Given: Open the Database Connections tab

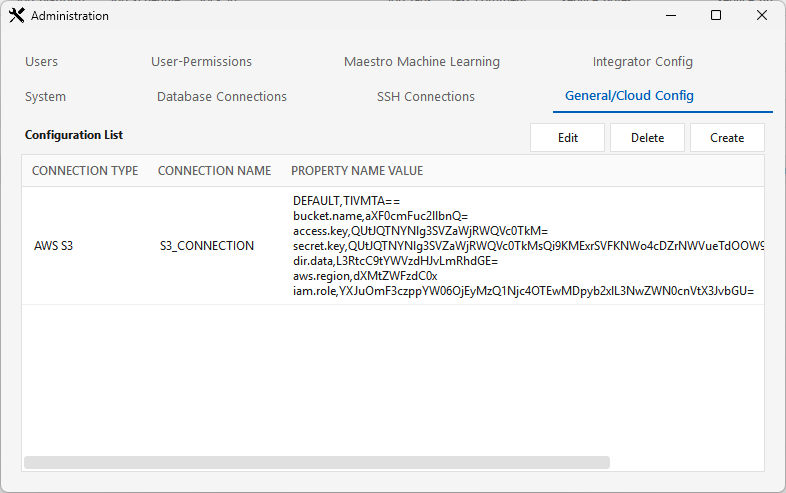Looking at the screenshot, I should point(222,96).
